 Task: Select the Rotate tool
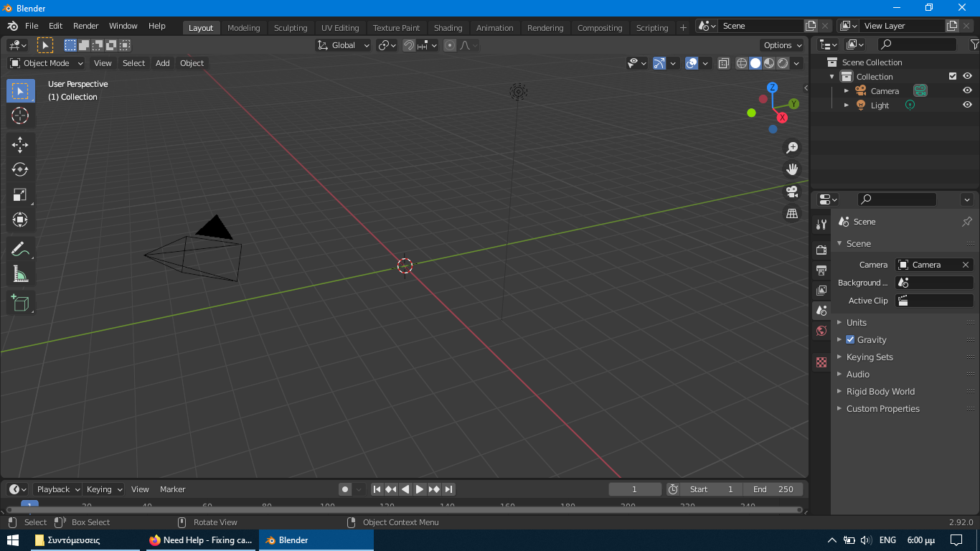pos(20,169)
